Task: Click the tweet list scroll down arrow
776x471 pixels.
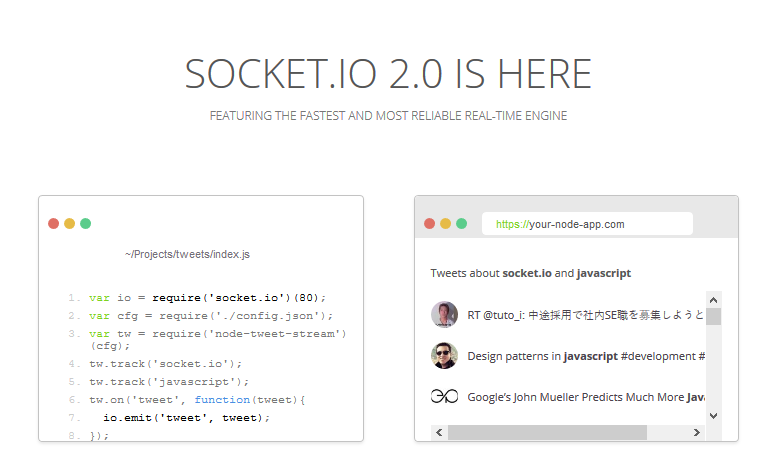Action: [713, 416]
